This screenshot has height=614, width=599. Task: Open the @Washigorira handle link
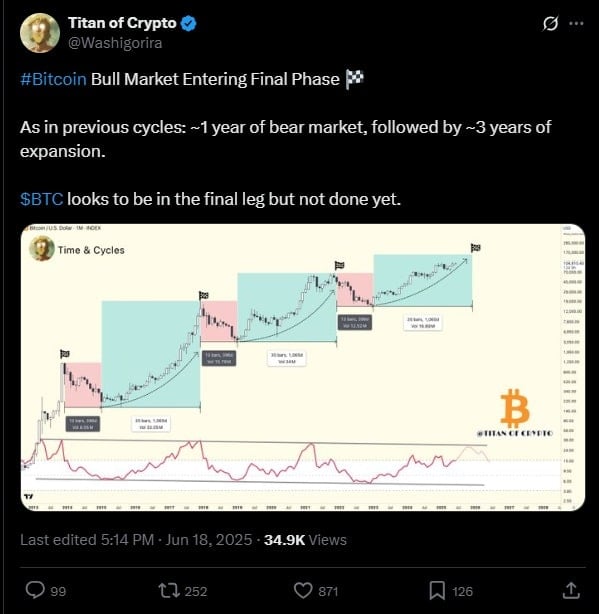click(x=115, y=43)
